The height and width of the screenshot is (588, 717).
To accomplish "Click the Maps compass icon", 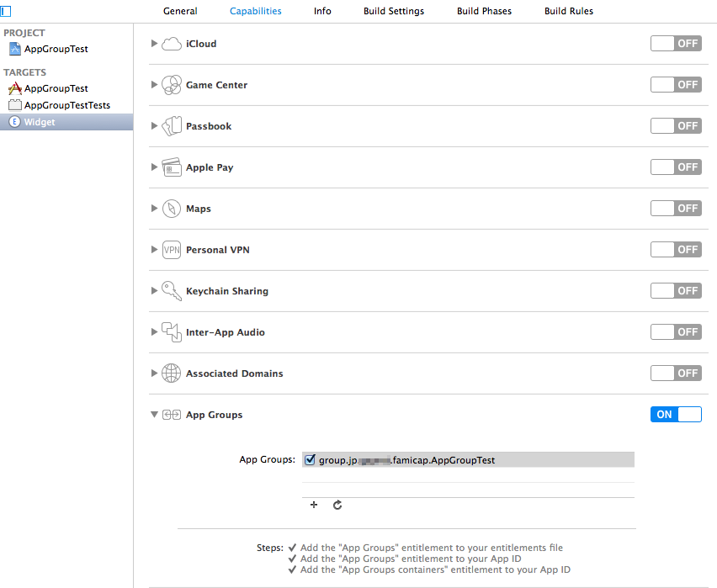I will [172, 209].
